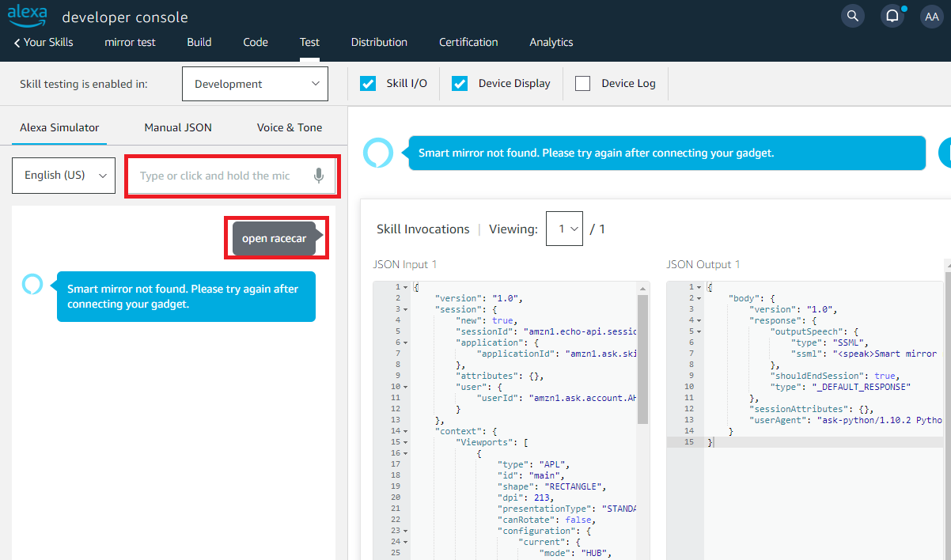951x560 pixels.
Task: Select the Test tab
Action: [309, 42]
